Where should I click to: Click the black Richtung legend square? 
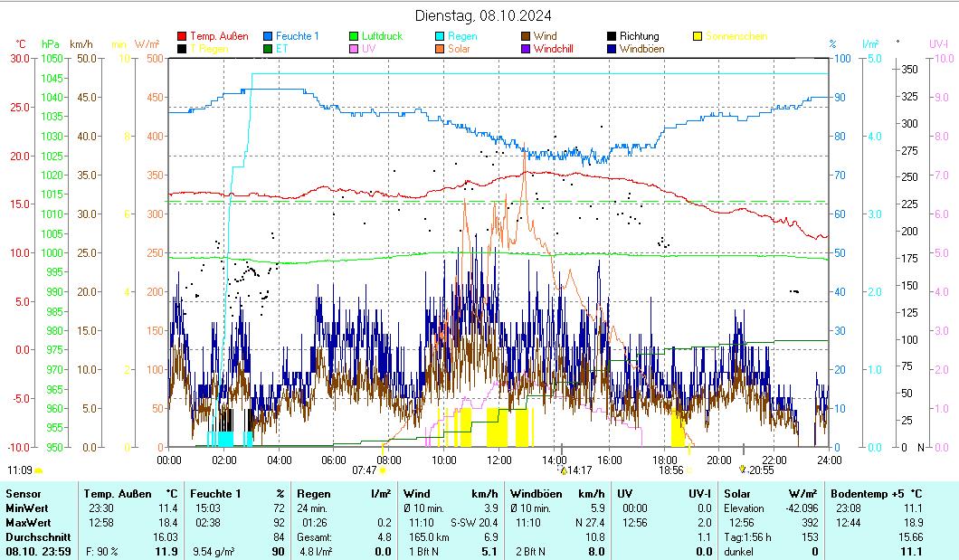(612, 36)
